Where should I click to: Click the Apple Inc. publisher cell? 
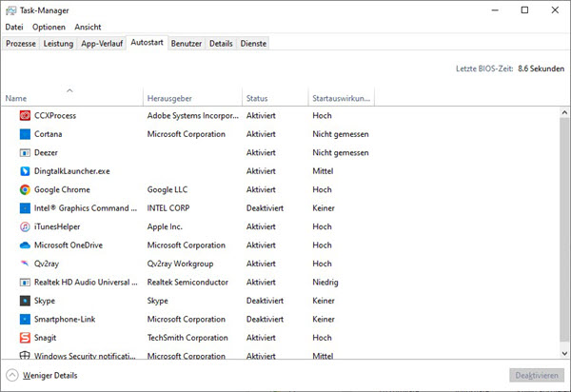click(x=165, y=226)
